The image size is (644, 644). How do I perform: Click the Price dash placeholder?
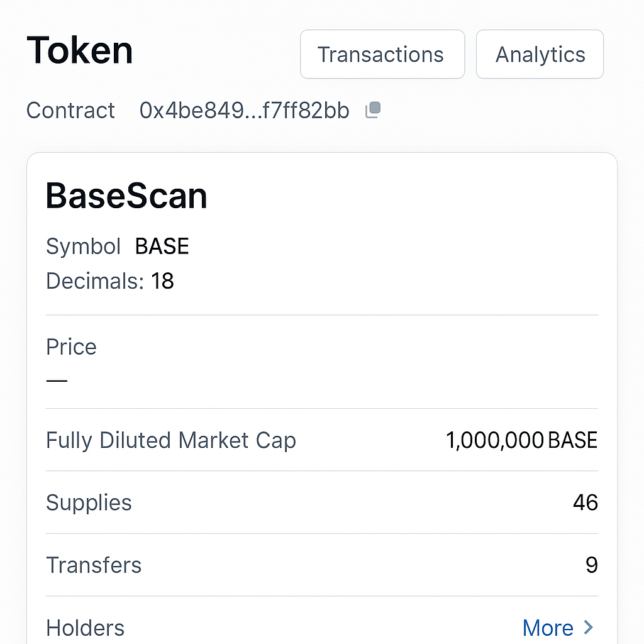[x=56, y=380]
